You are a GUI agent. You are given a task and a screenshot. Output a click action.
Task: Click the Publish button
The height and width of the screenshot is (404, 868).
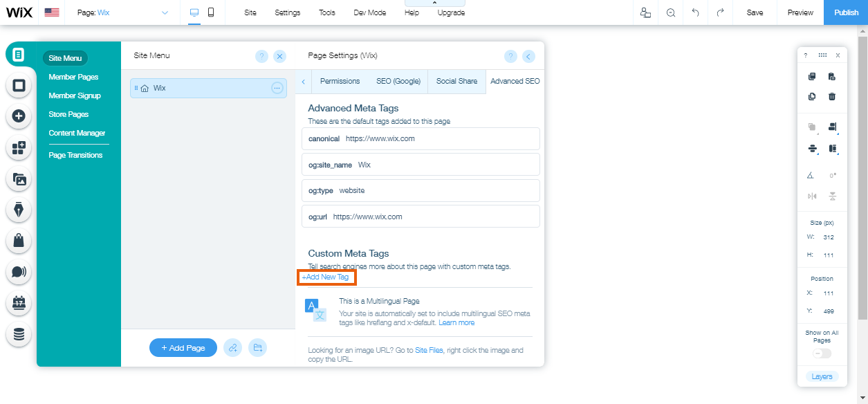tap(846, 12)
